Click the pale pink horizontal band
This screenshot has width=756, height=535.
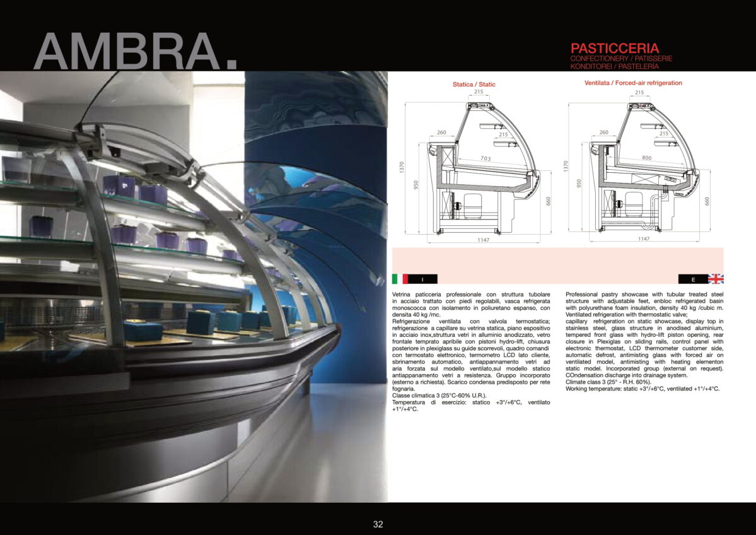click(557, 260)
